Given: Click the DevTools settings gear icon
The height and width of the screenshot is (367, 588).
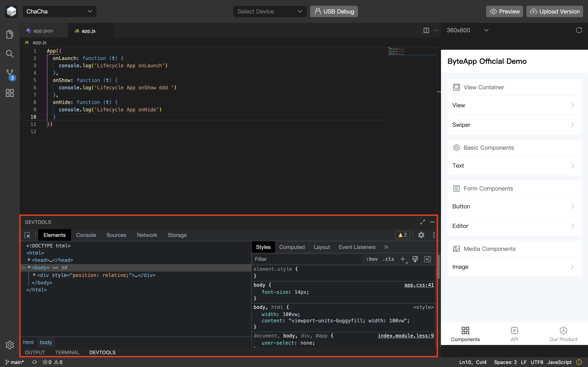Looking at the screenshot, I should click(x=421, y=235).
